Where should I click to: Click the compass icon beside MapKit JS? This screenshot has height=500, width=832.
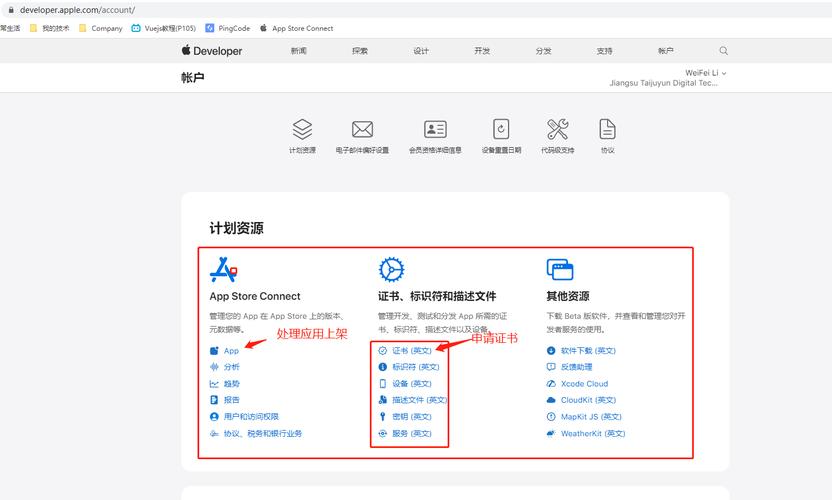pyautogui.click(x=551, y=417)
